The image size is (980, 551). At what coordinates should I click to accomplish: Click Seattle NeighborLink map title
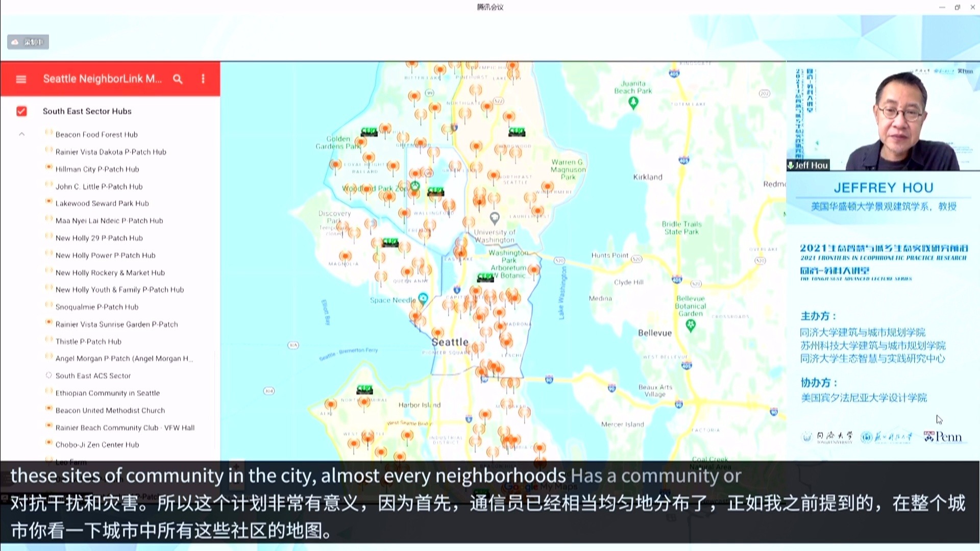[x=102, y=79]
